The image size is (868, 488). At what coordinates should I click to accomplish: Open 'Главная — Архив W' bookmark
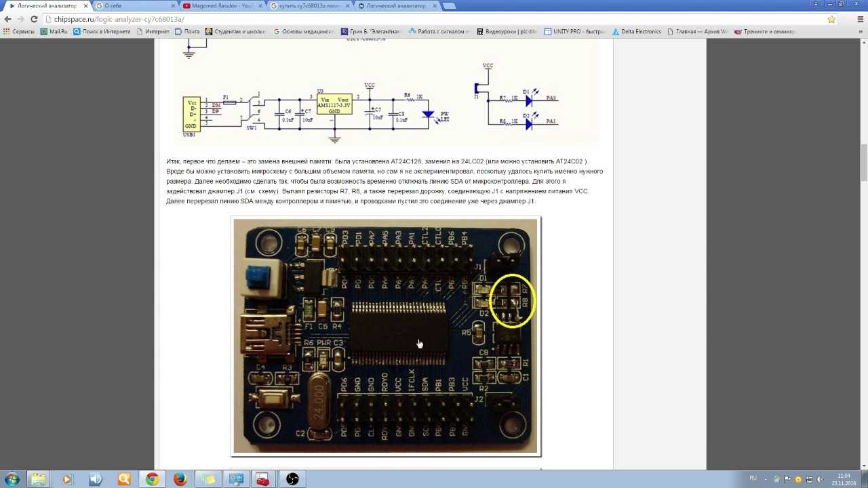pos(698,31)
